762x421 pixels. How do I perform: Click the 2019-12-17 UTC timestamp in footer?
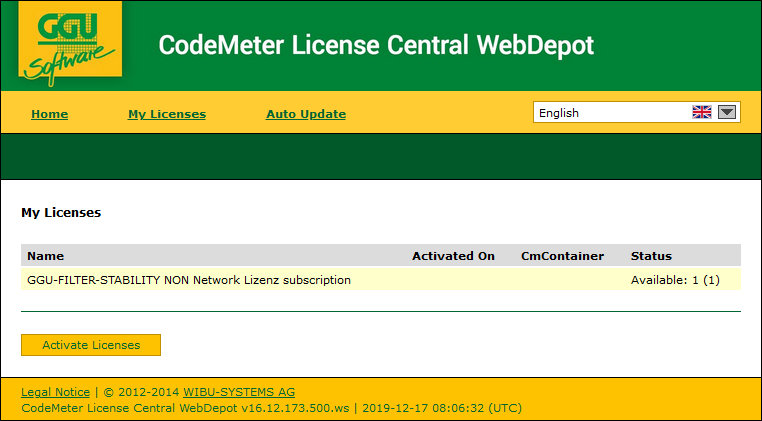click(x=440, y=408)
